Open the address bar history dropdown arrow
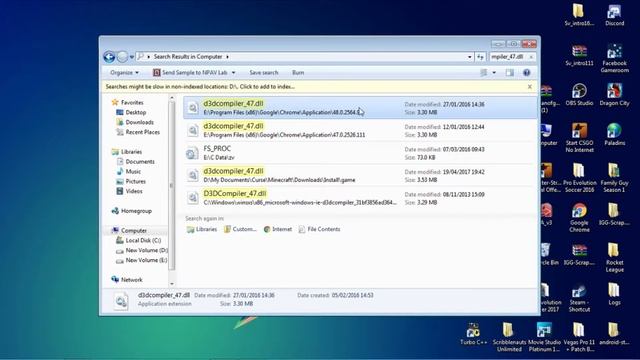Viewport: 640px width, 360px height. tap(470, 57)
